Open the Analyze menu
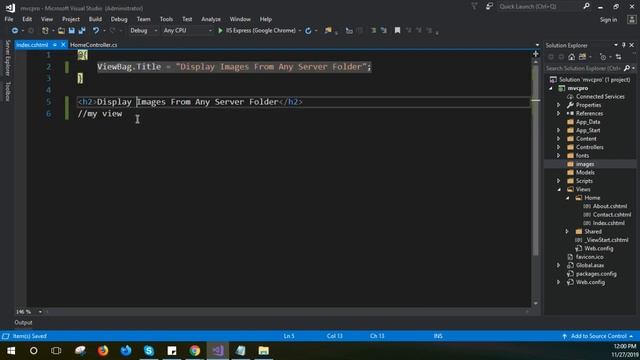Image resolution: width=640 pixels, height=360 pixels. tap(211, 19)
